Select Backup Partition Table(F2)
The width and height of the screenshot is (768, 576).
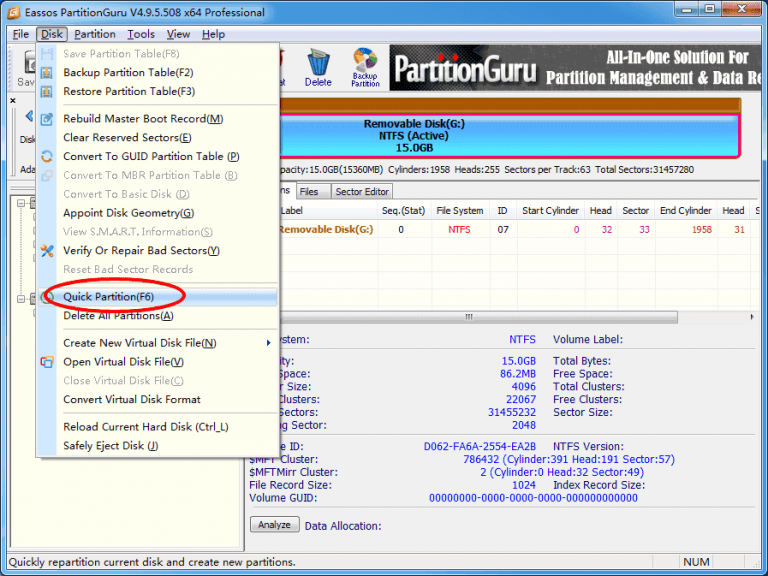tap(157, 72)
